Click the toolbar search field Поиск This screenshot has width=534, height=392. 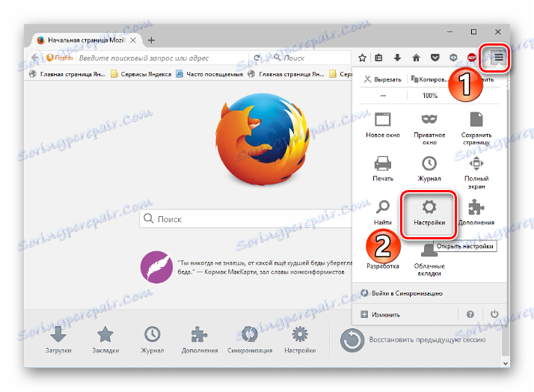(x=310, y=58)
